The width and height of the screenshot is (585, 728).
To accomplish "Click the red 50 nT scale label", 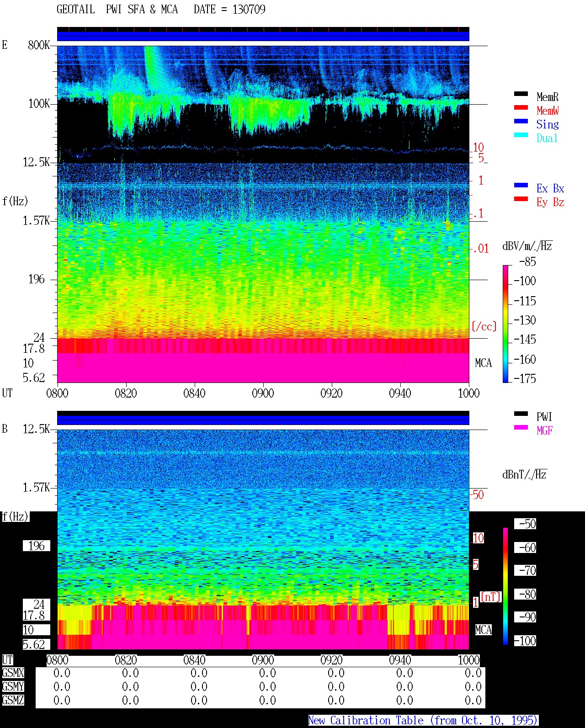I will click(x=478, y=495).
